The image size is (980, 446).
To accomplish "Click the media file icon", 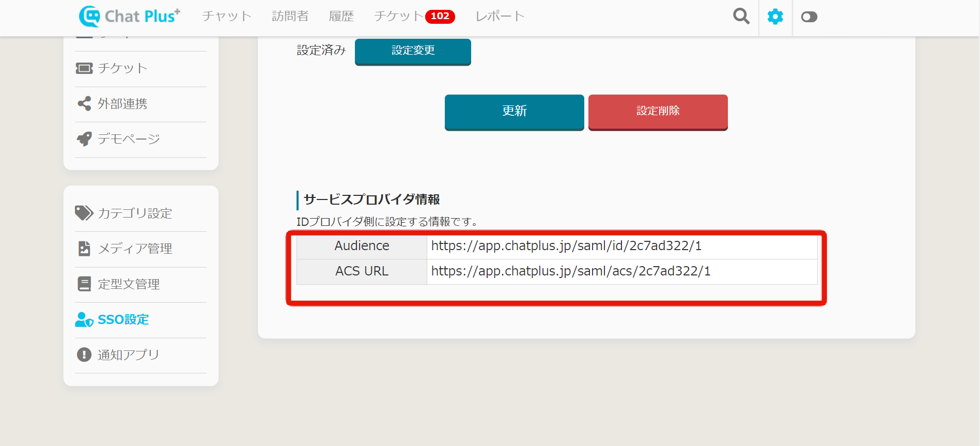I will [84, 249].
